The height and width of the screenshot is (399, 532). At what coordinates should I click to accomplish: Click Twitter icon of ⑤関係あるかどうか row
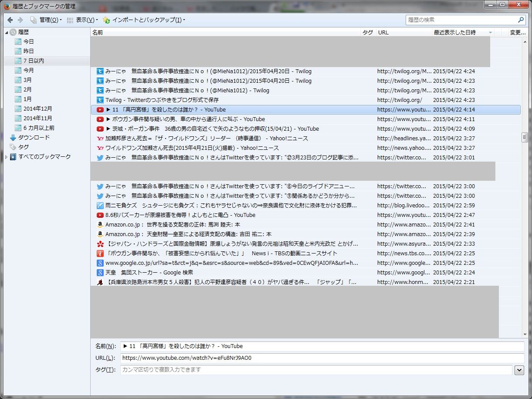(100, 196)
